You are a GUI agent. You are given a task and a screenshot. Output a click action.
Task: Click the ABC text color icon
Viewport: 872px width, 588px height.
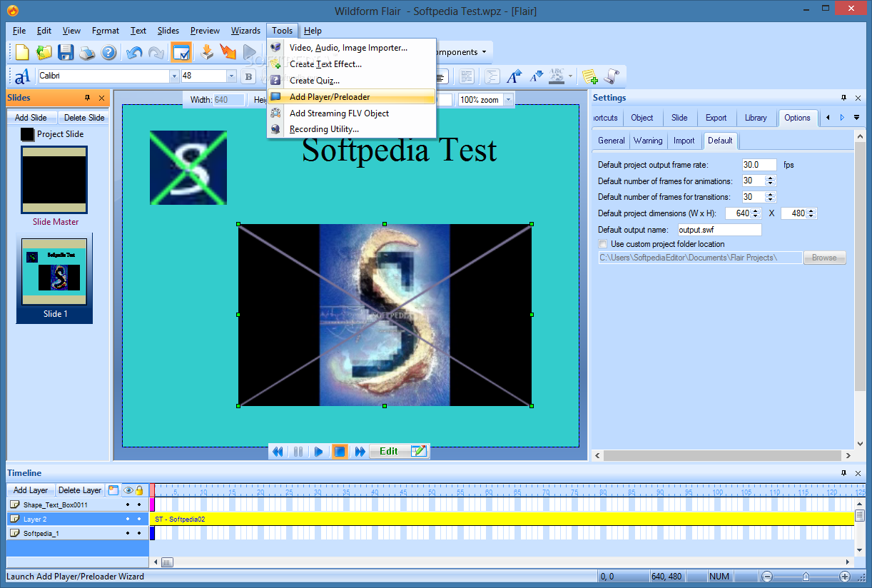[x=557, y=76]
